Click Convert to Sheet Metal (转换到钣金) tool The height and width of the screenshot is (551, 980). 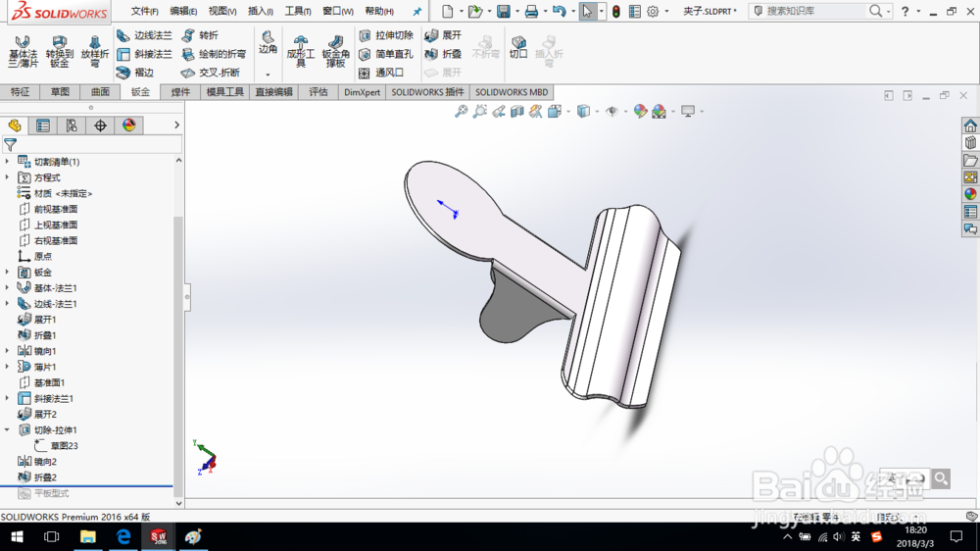pos(60,51)
